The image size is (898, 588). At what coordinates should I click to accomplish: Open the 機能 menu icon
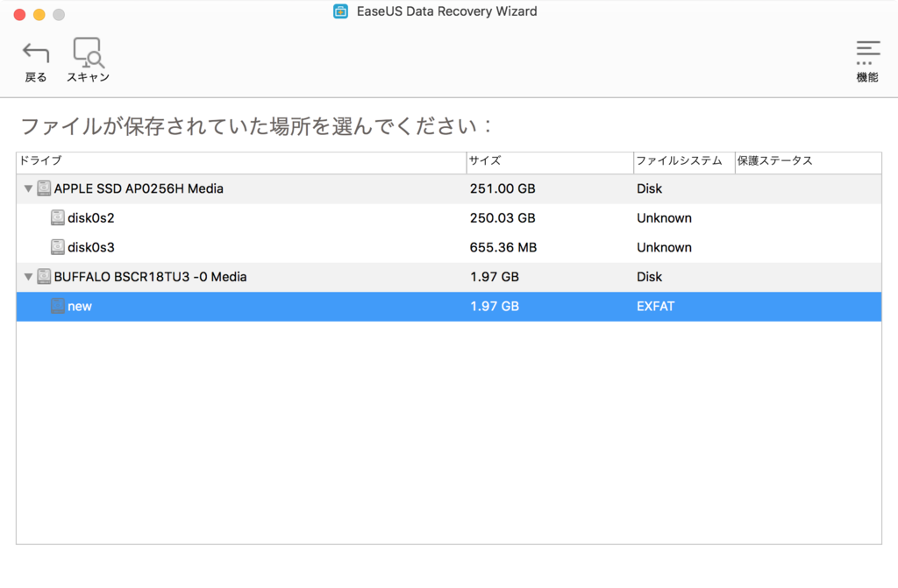pos(867,53)
